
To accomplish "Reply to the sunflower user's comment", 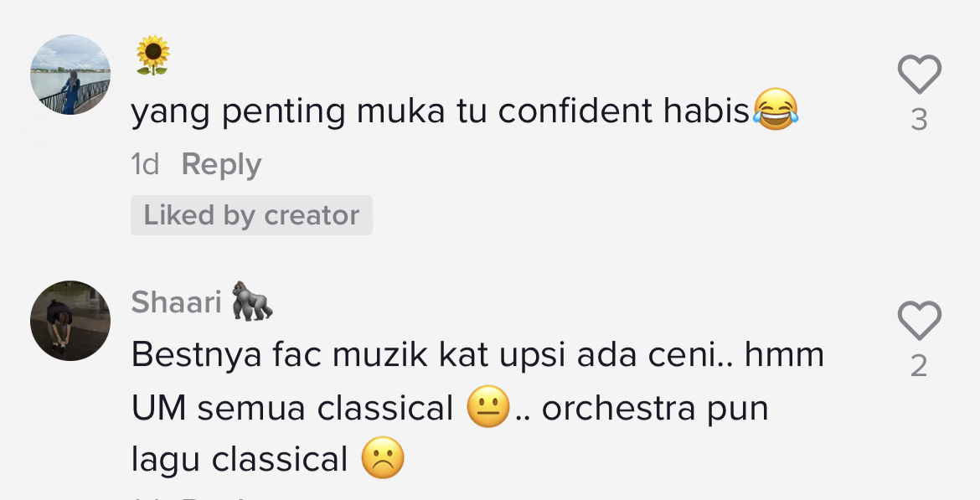I will [221, 164].
